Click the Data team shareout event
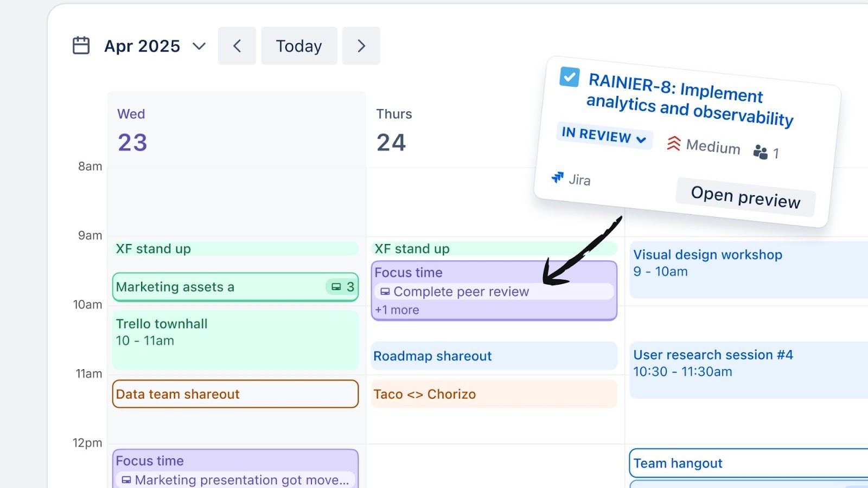 235,394
